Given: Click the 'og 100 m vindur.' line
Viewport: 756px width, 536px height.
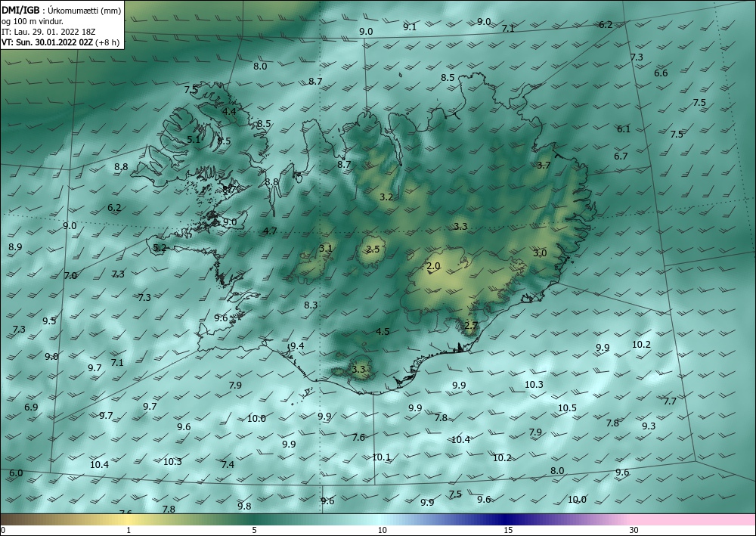Looking at the screenshot, I should coord(33,21).
